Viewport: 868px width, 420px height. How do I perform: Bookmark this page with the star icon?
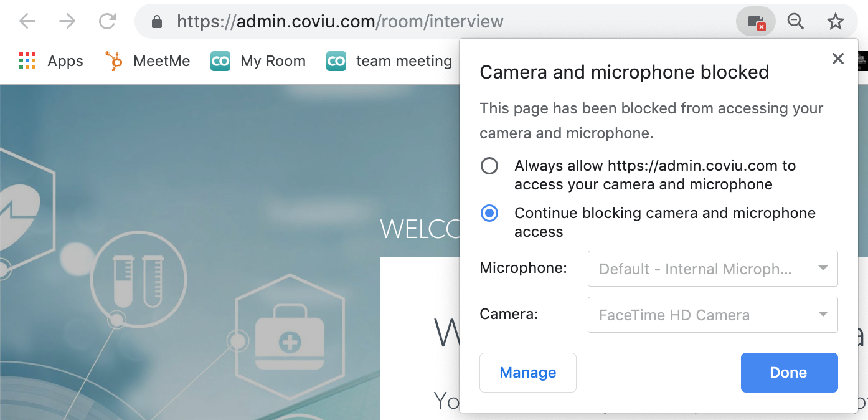(x=835, y=22)
